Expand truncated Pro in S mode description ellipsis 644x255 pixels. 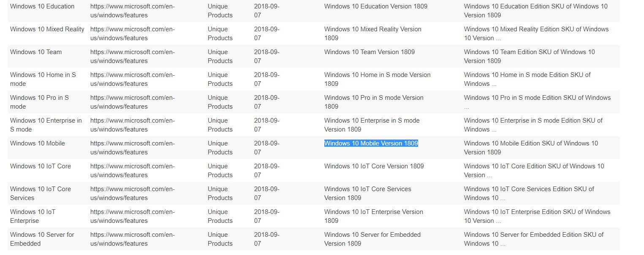tap(467, 107)
